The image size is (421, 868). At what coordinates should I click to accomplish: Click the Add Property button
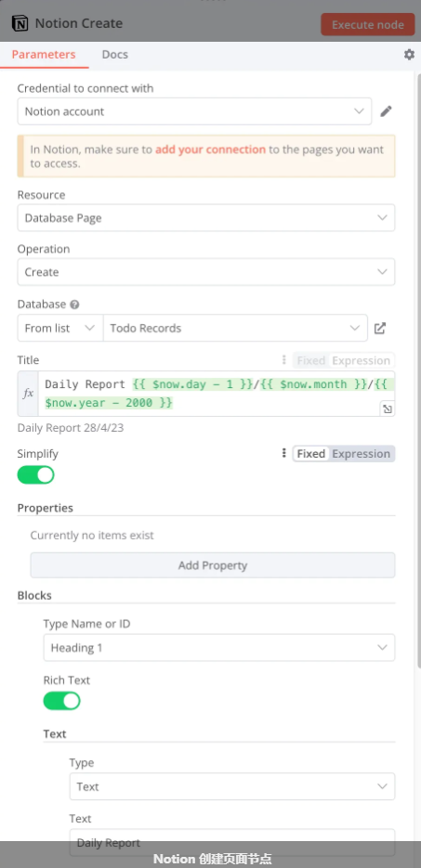(213, 565)
